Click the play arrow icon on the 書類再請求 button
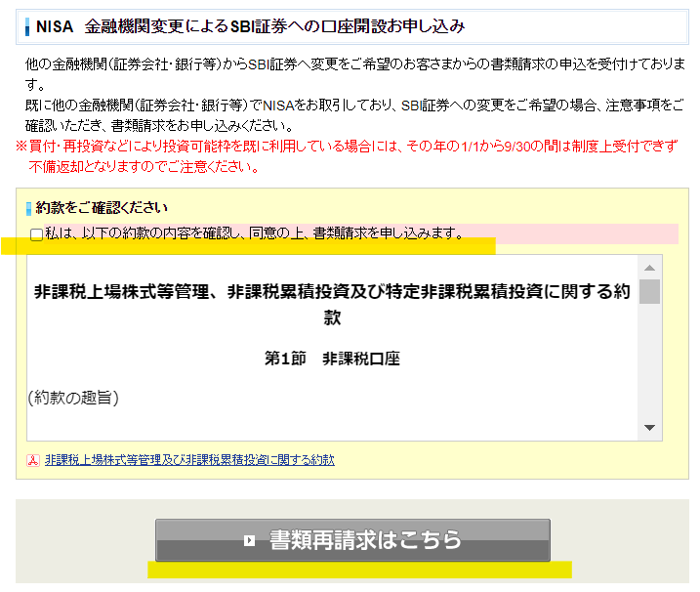This screenshot has height=592, width=700. [x=250, y=540]
